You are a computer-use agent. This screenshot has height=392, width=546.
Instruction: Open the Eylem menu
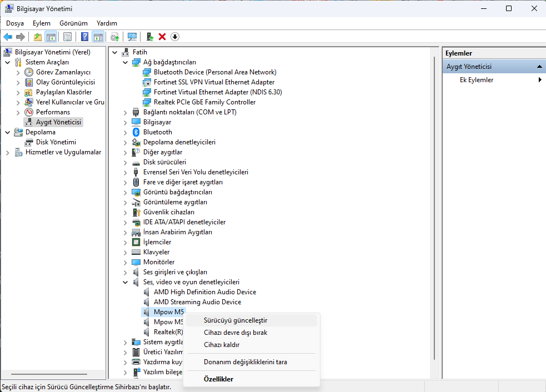coord(41,23)
